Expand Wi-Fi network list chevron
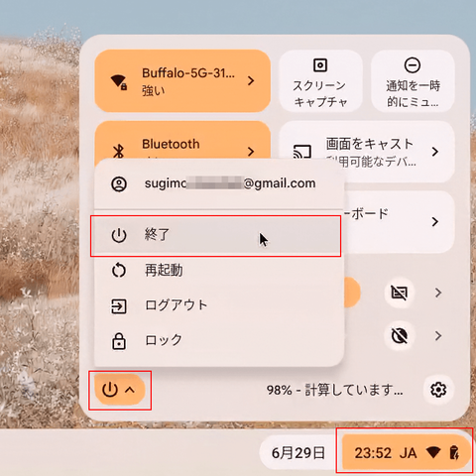Screen dimensions: 476x476 (251, 80)
